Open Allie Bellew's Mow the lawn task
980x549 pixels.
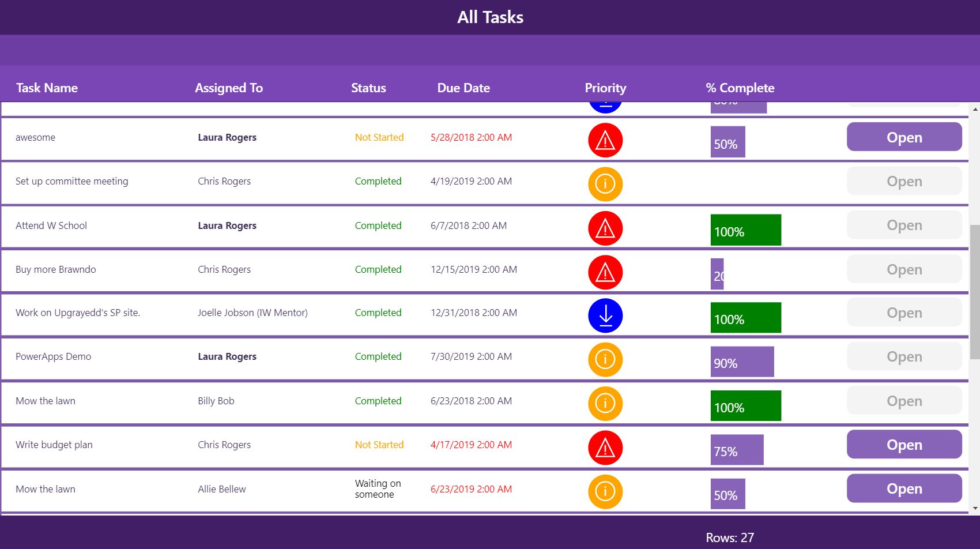[904, 488]
